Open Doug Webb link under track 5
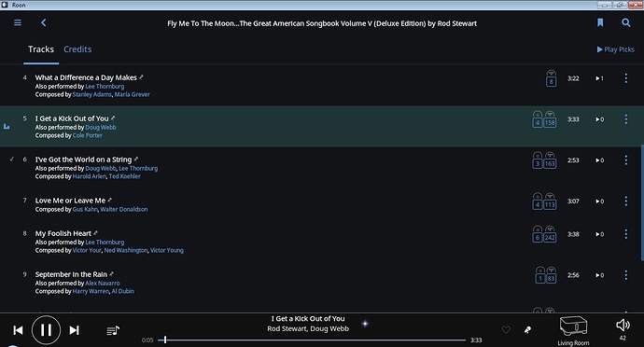This screenshot has width=644, height=347. pos(101,127)
